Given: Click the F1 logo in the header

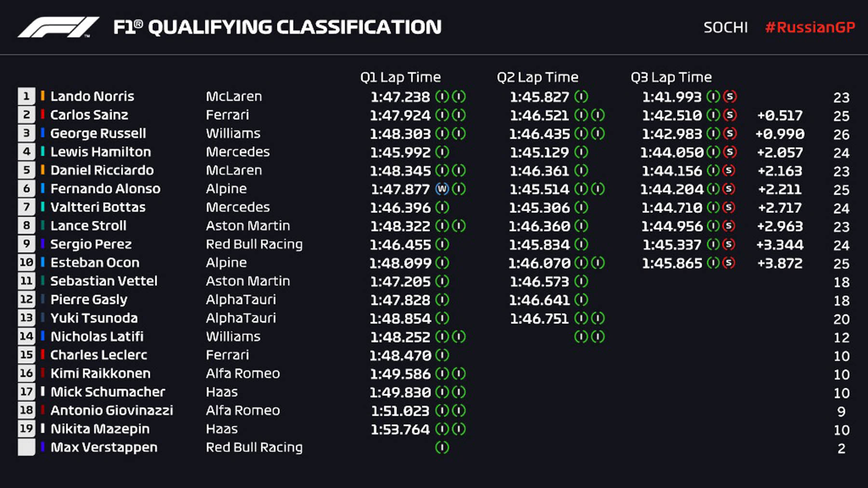Looking at the screenshot, I should pos(58,27).
